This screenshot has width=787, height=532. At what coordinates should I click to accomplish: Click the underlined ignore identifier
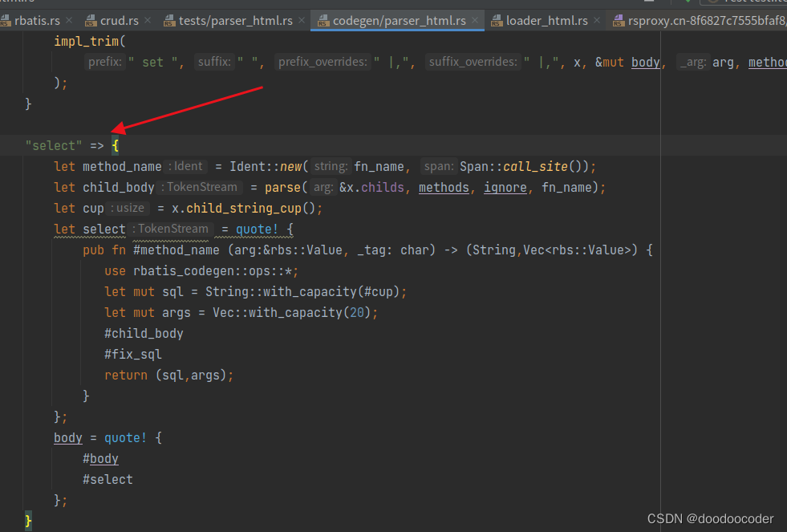coord(505,187)
